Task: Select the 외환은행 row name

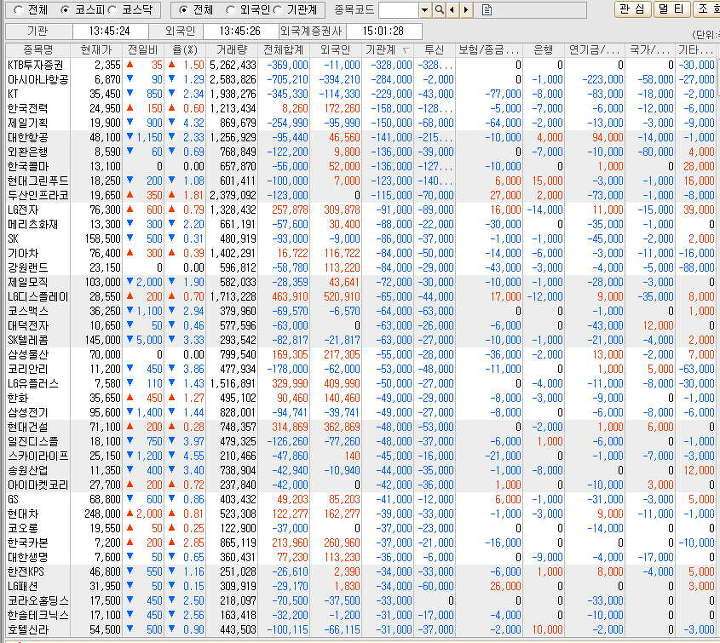Action: pyautogui.click(x=28, y=152)
